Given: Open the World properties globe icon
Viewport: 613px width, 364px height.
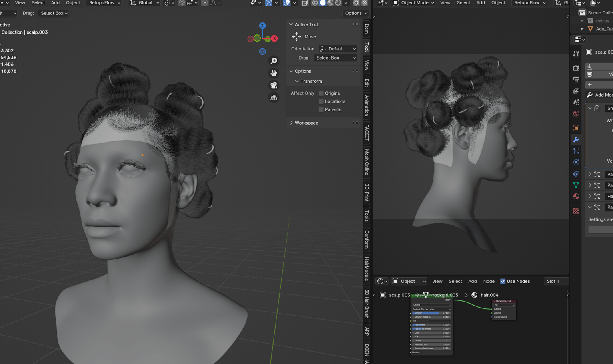Looking at the screenshot, I should click(x=576, y=114).
